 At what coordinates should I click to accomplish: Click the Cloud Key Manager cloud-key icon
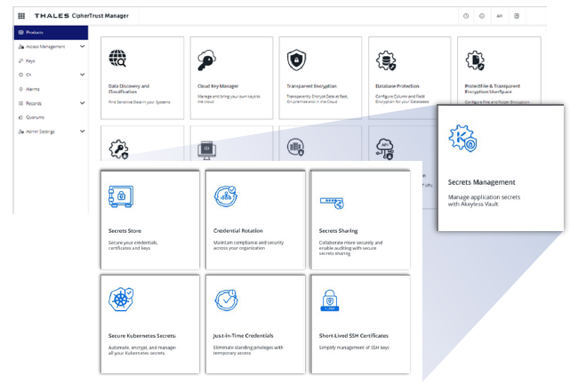(206, 60)
